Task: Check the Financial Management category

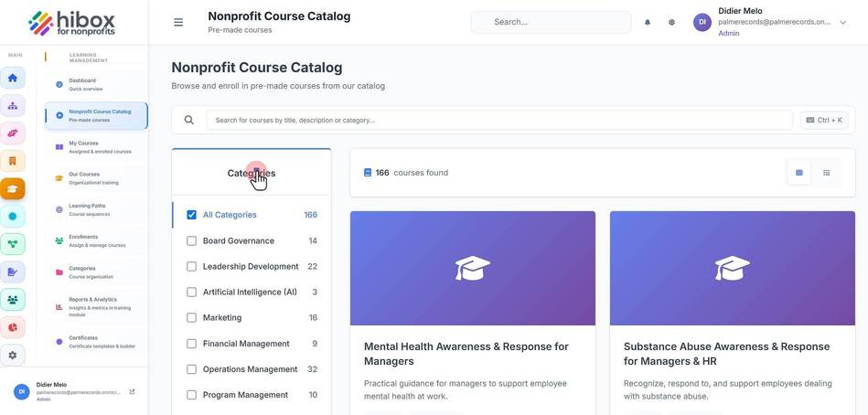Action: point(191,344)
